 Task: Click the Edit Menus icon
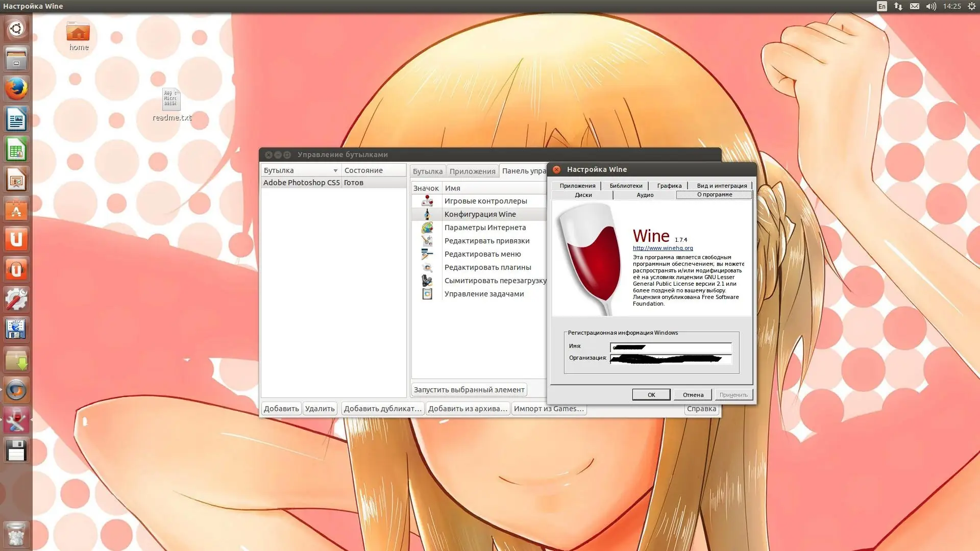[427, 254]
